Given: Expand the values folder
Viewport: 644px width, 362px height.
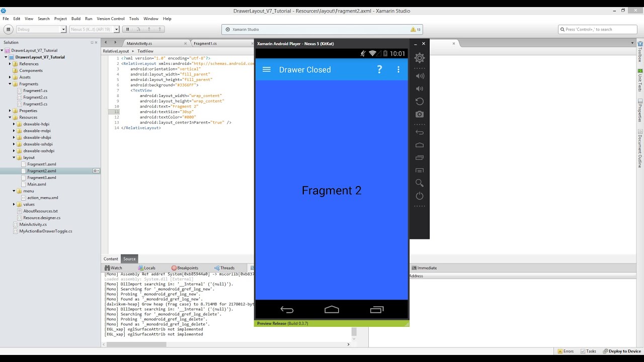Looking at the screenshot, I should pos(14,204).
